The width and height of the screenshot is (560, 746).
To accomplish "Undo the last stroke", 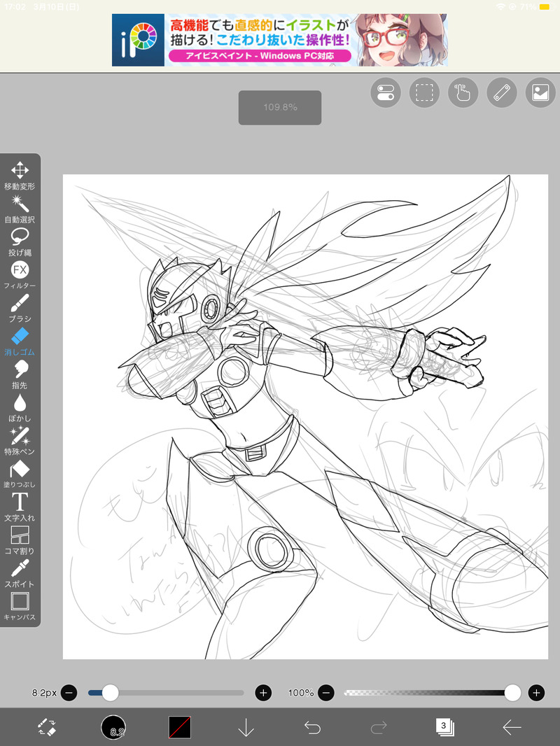I will click(x=313, y=727).
